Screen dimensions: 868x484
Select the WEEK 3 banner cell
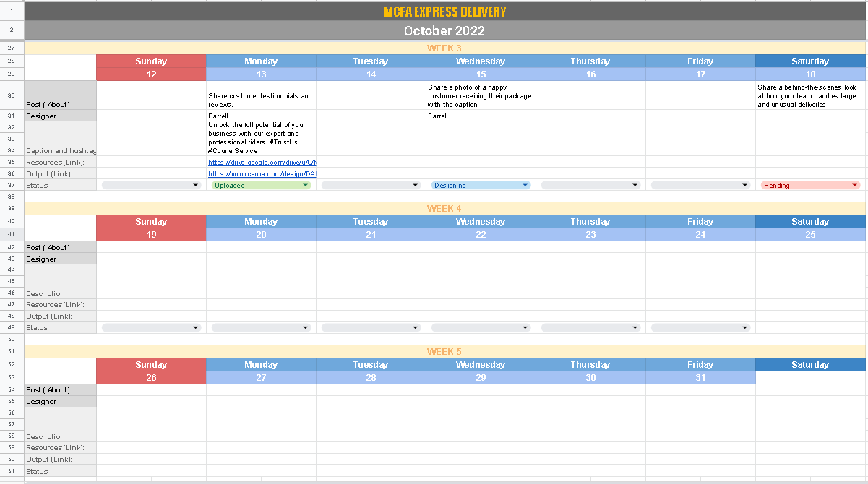tap(445, 48)
